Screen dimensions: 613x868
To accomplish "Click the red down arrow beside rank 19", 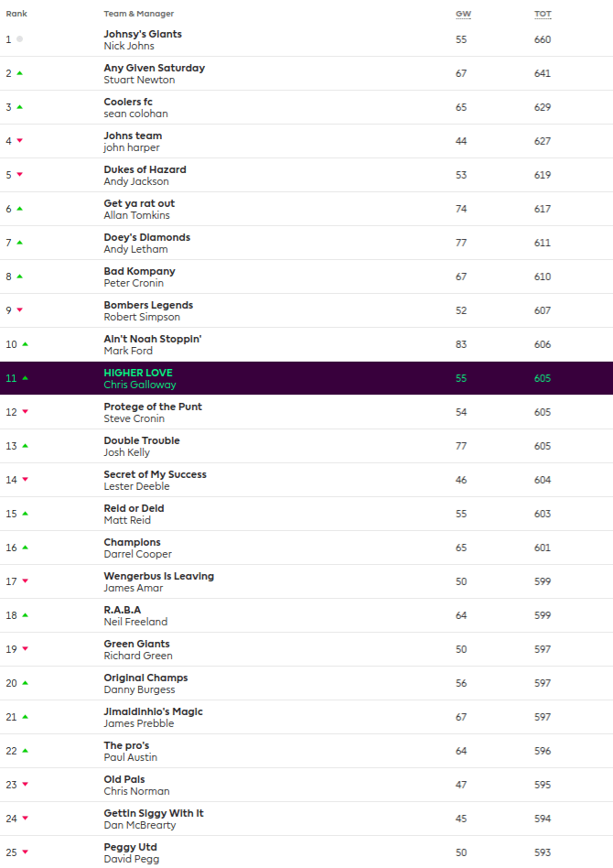I will click(x=25, y=649).
